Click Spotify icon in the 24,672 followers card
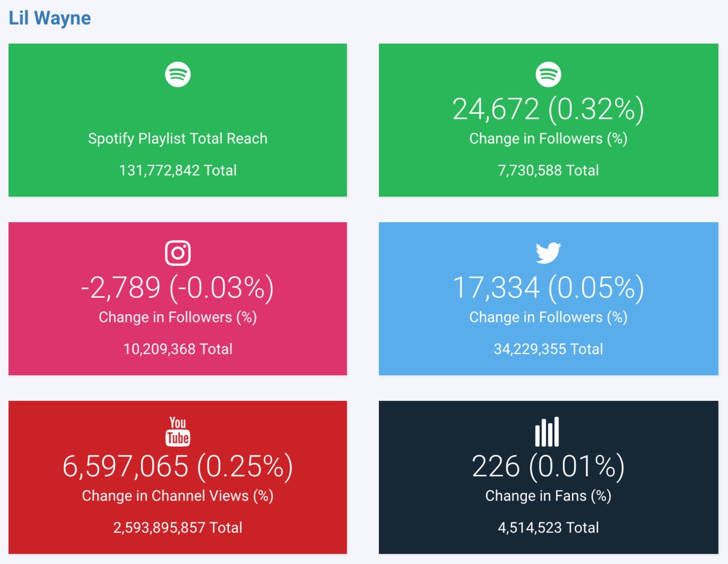The image size is (728, 564). (548, 74)
